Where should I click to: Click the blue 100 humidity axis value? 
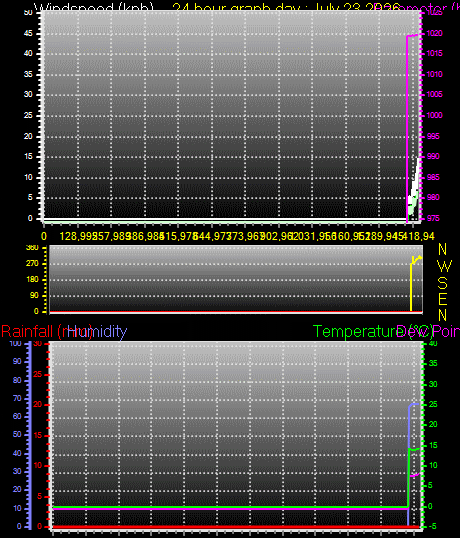[16, 343]
